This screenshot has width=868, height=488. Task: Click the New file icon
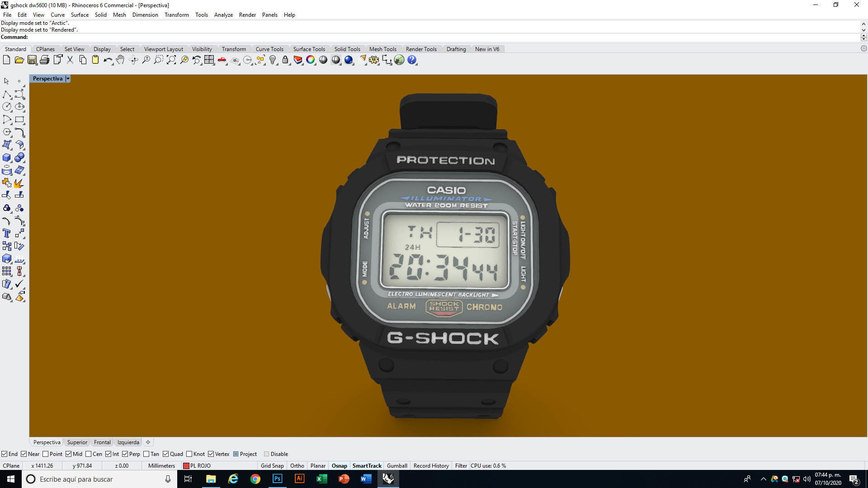[x=6, y=60]
